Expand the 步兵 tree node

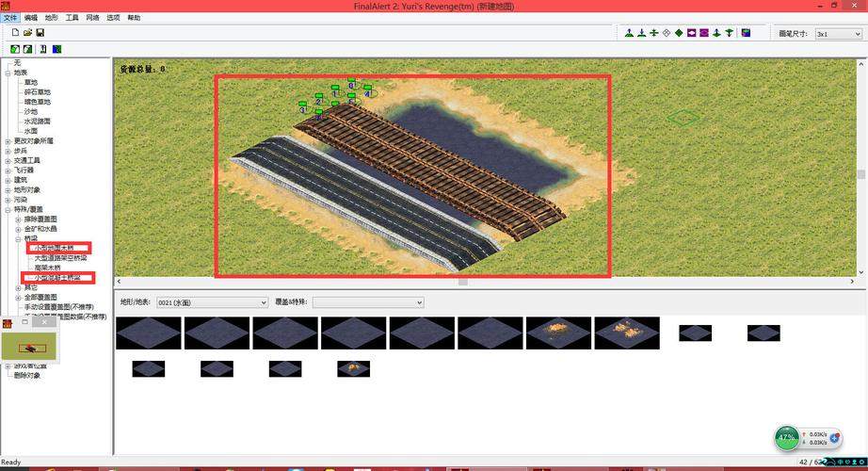click(8, 151)
